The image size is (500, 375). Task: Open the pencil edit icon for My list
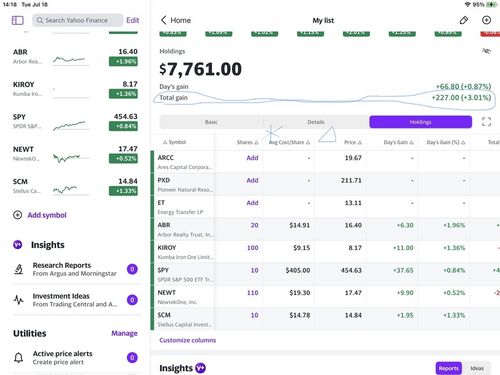pos(464,20)
